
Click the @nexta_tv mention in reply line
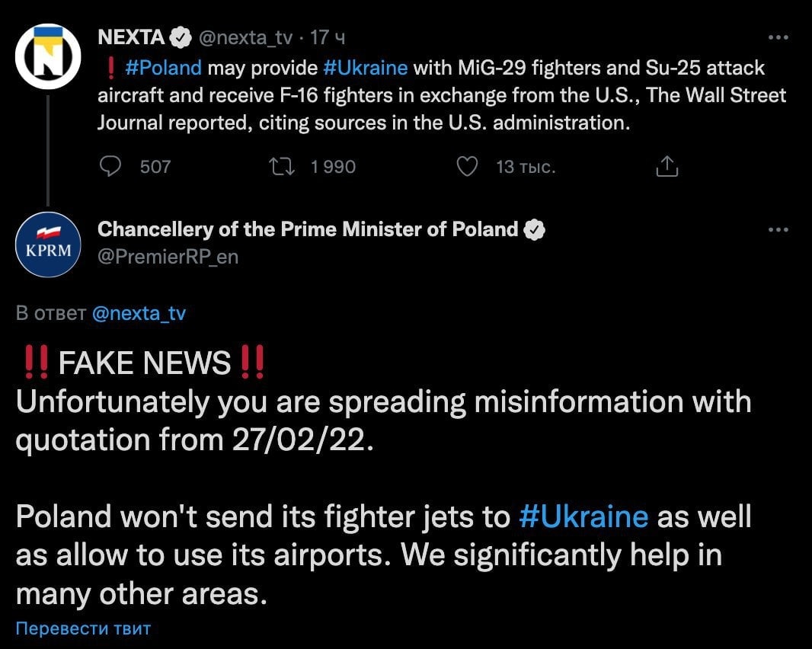[138, 313]
